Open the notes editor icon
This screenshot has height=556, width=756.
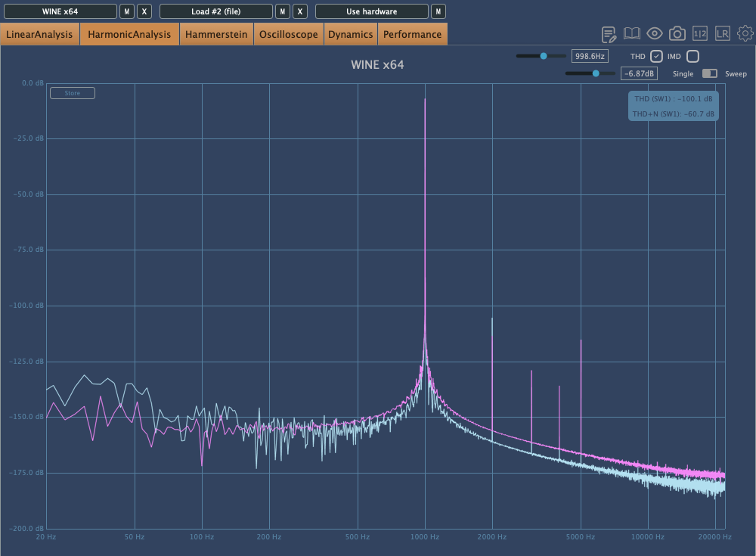click(x=609, y=34)
